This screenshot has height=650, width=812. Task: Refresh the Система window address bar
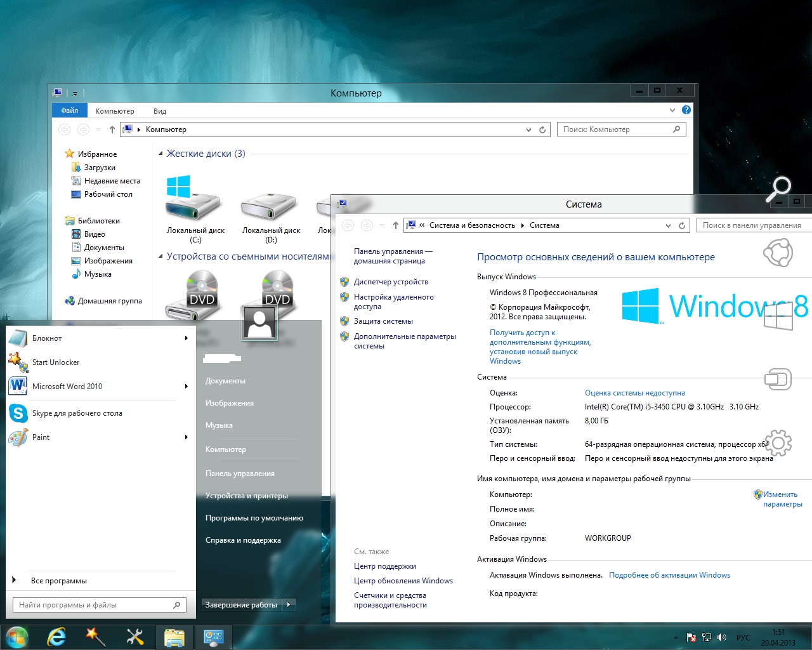click(682, 225)
